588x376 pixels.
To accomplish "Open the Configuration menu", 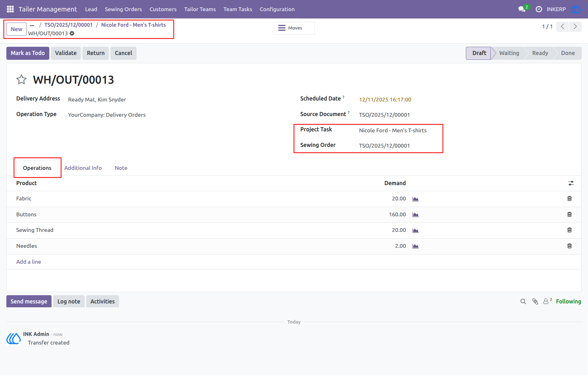I will click(277, 9).
